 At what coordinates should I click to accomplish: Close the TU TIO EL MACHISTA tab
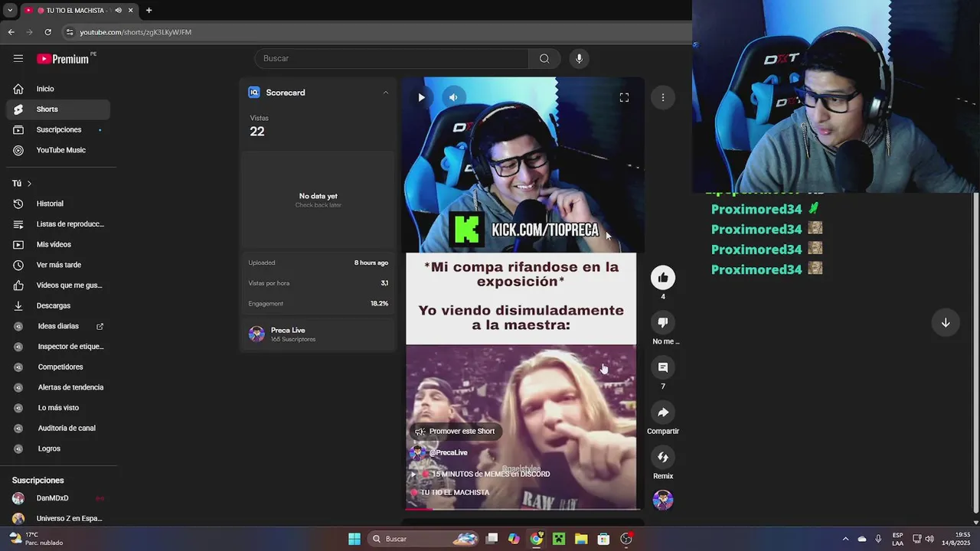[130, 11]
